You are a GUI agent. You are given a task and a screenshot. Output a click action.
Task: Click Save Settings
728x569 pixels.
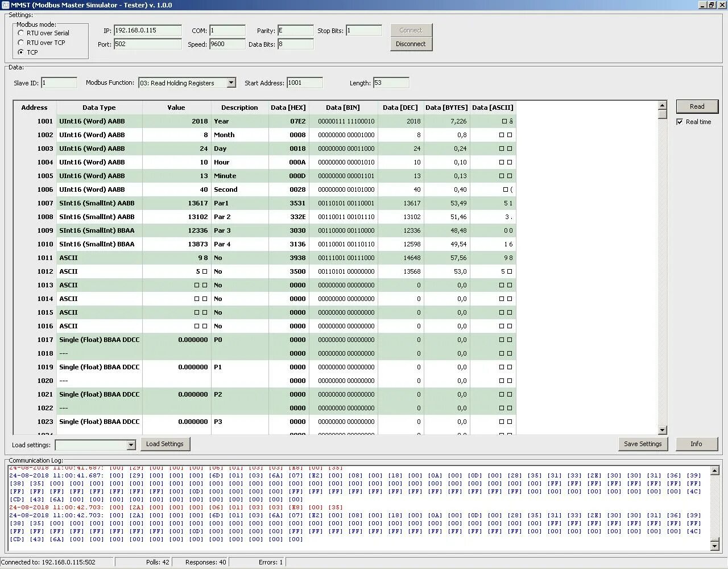coord(643,444)
